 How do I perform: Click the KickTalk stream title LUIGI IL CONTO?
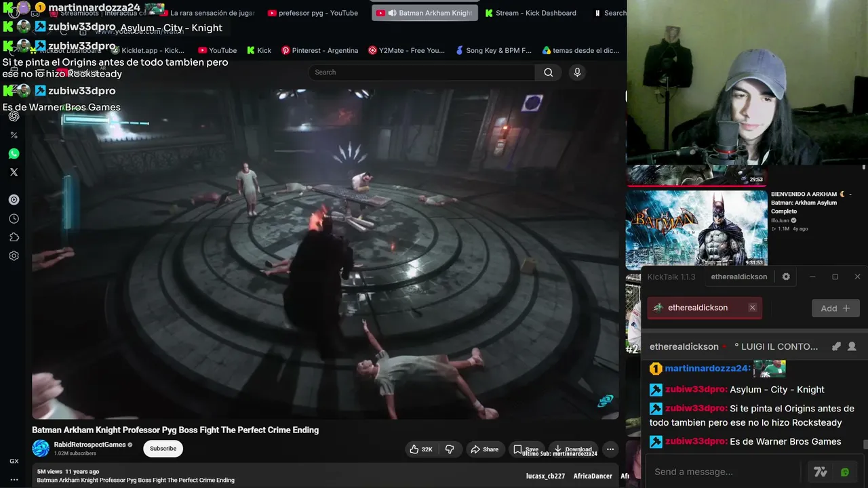click(x=776, y=346)
